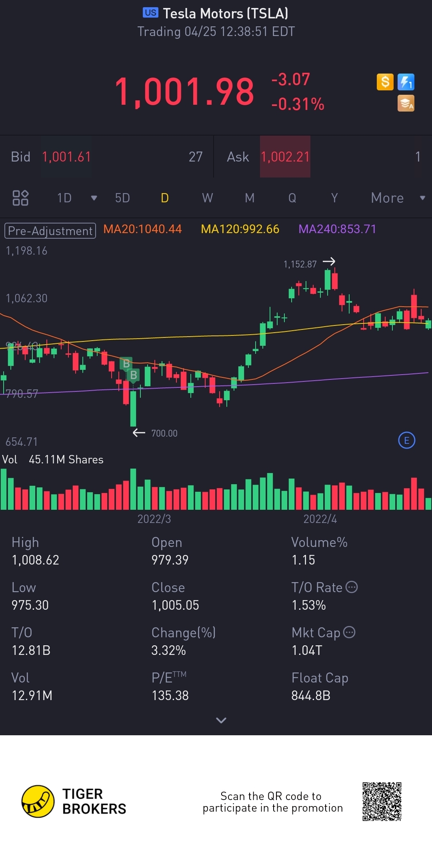Tap the T/O Rate value 1.53%
Image resolution: width=432 pixels, height=868 pixels.
coord(308,605)
